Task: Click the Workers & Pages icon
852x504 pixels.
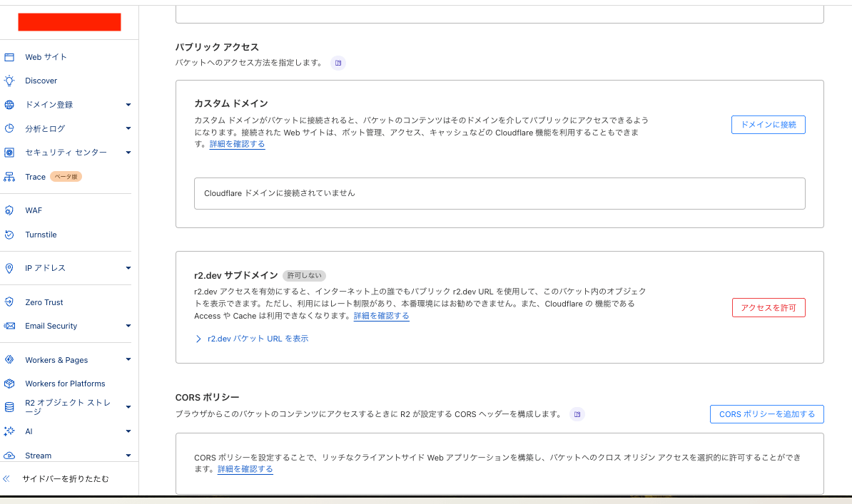Action: 9,359
